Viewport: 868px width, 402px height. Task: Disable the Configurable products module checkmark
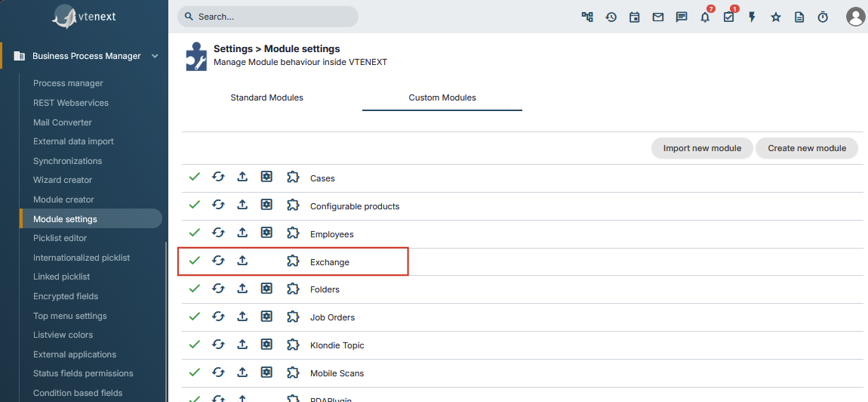pos(194,205)
